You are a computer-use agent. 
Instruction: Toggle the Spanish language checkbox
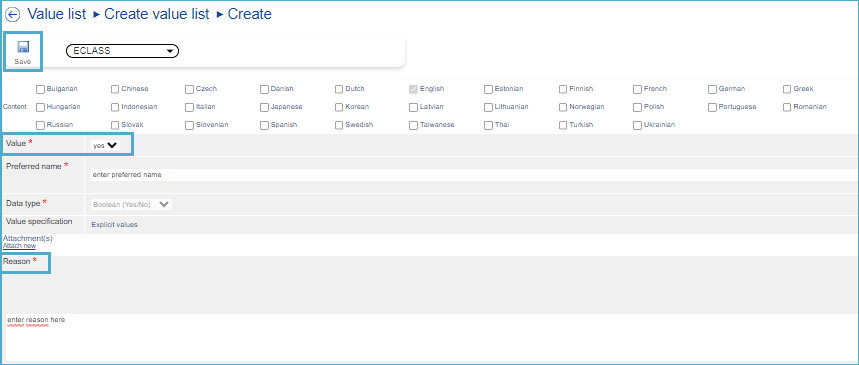[264, 125]
